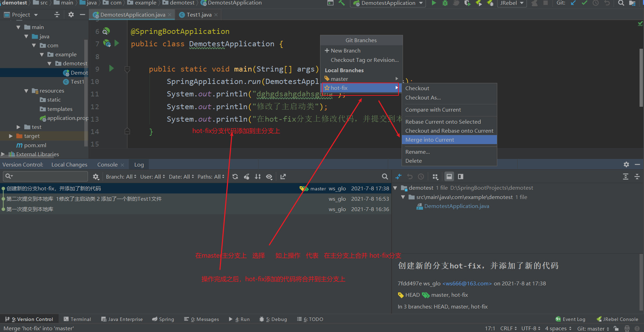Open Project panel gear options
644x332 pixels.
coord(71,15)
